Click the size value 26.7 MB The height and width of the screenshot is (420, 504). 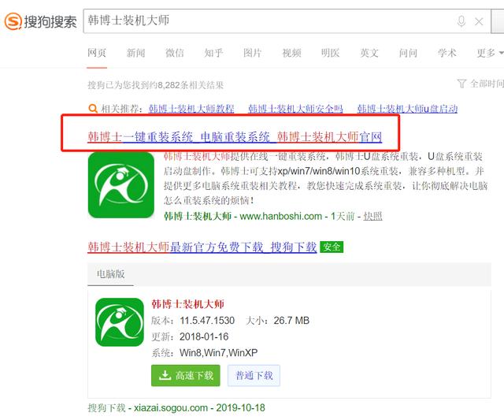[x=291, y=320]
